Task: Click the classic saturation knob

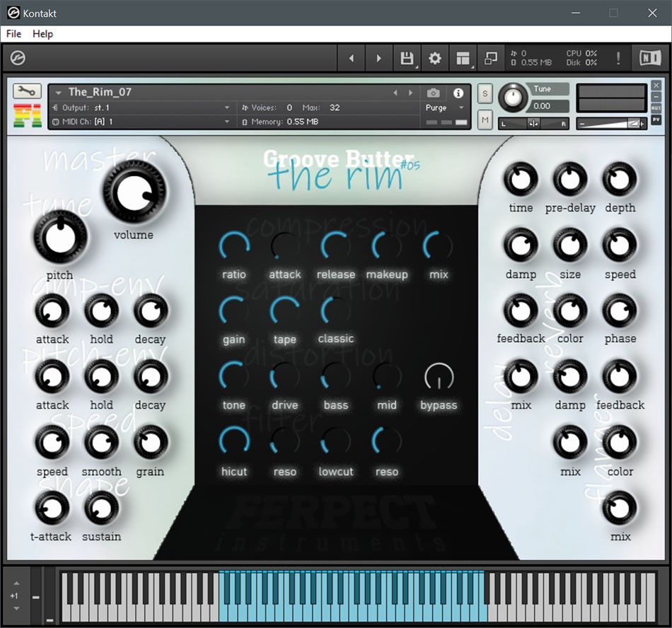Action: tap(335, 310)
